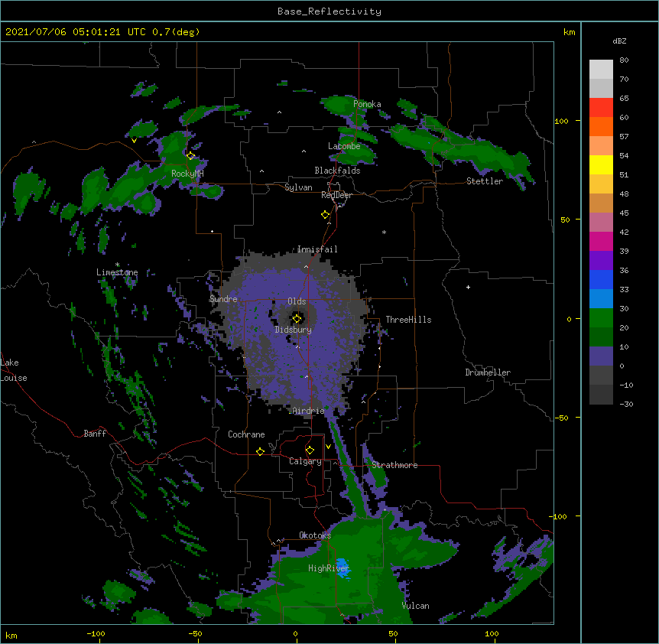Screen dimensions: 659x644
Task: Select the near-white 70–80 dBZ swatch
Action: 601,70
